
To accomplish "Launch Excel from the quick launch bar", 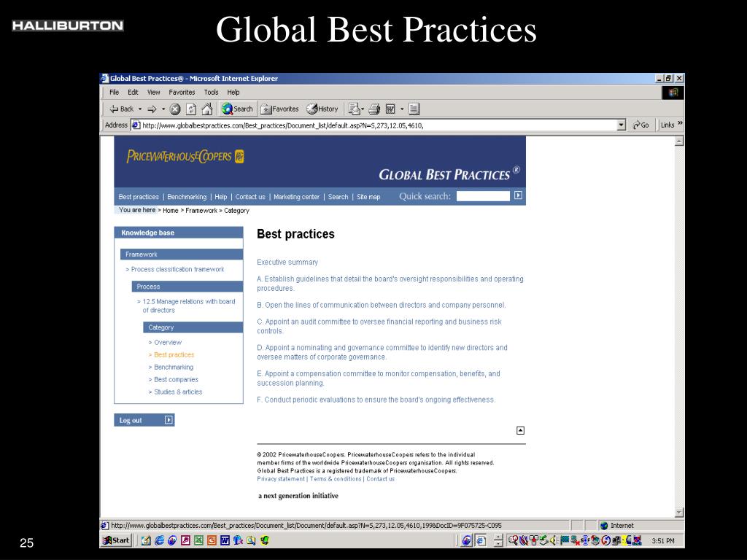I will (198, 540).
